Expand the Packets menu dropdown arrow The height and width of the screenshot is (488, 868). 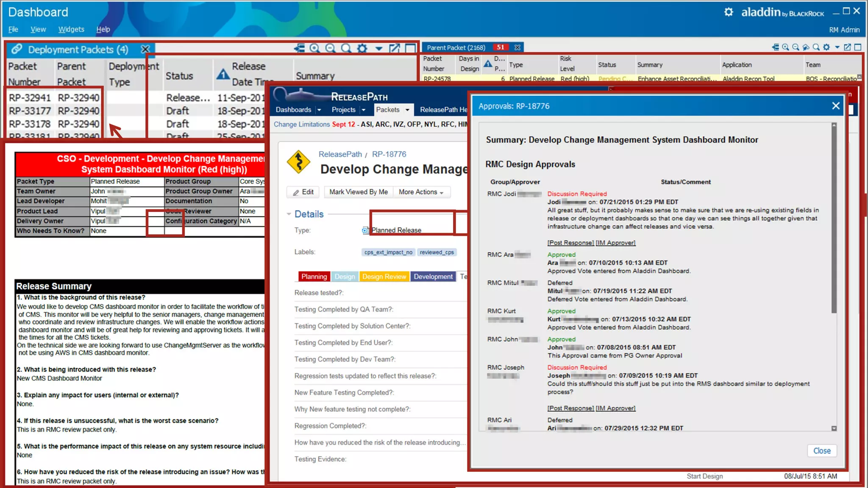click(407, 110)
